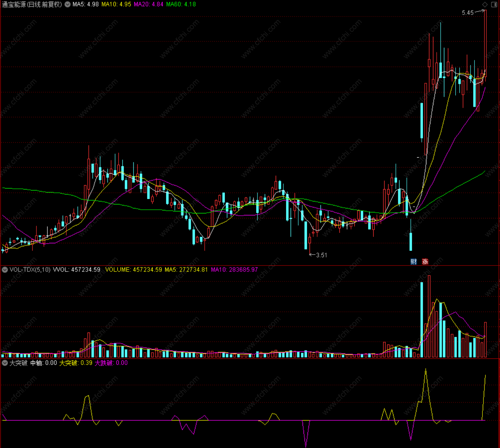Image resolution: width=500 pixels, height=448 pixels.
Task: Click the 大突破 indicator name
Action: click(x=19, y=363)
